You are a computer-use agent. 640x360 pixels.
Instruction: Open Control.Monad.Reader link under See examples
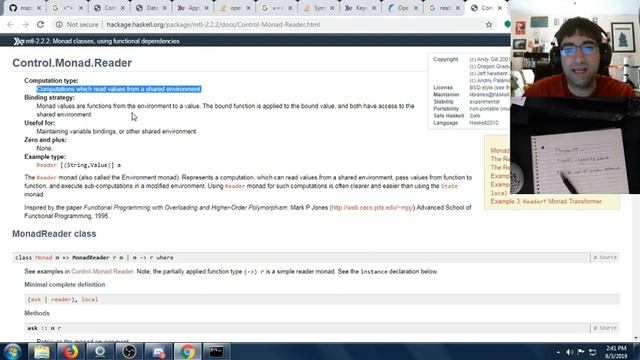pyautogui.click(x=102, y=271)
